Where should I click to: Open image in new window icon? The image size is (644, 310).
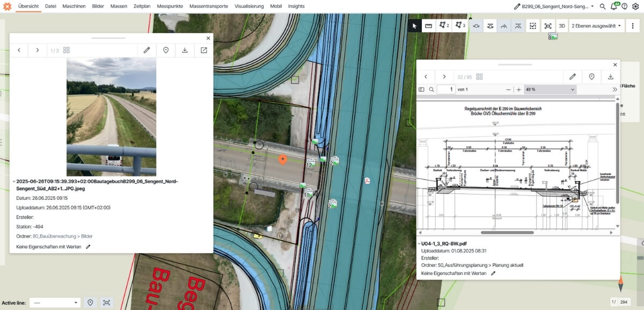point(204,50)
